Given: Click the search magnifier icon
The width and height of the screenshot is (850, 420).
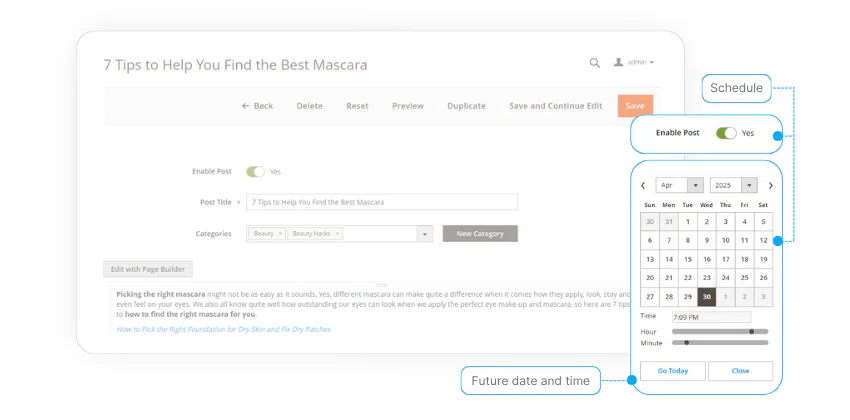Looking at the screenshot, I should point(595,63).
